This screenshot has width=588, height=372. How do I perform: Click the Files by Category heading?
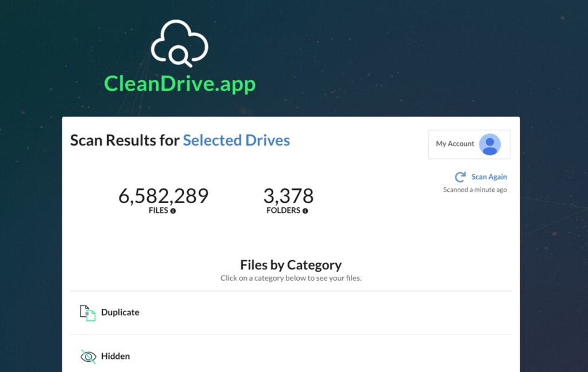(291, 265)
